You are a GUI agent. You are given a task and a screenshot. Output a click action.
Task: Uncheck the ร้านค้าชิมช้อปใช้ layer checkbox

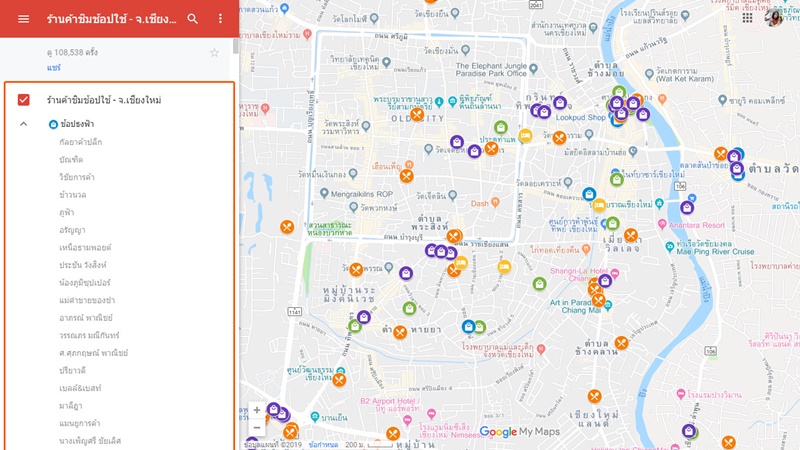tap(23, 99)
